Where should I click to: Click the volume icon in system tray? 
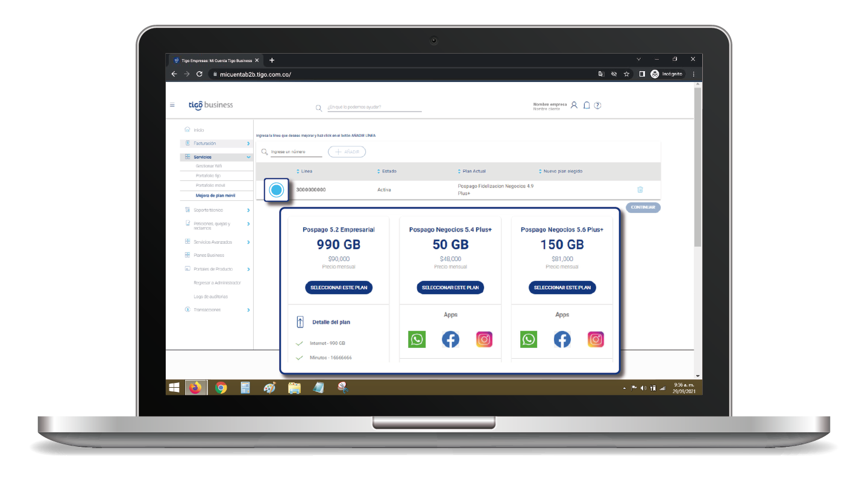[644, 388]
